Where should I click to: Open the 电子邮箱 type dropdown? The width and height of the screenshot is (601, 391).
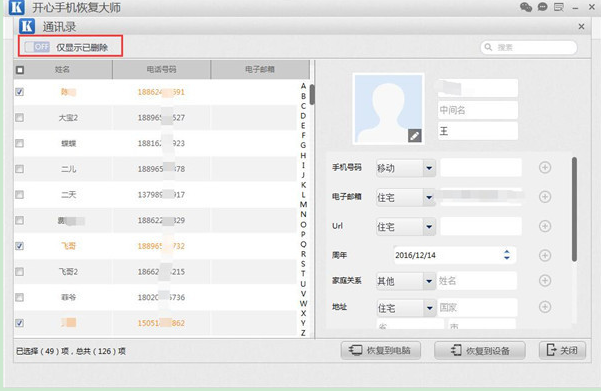pos(406,197)
